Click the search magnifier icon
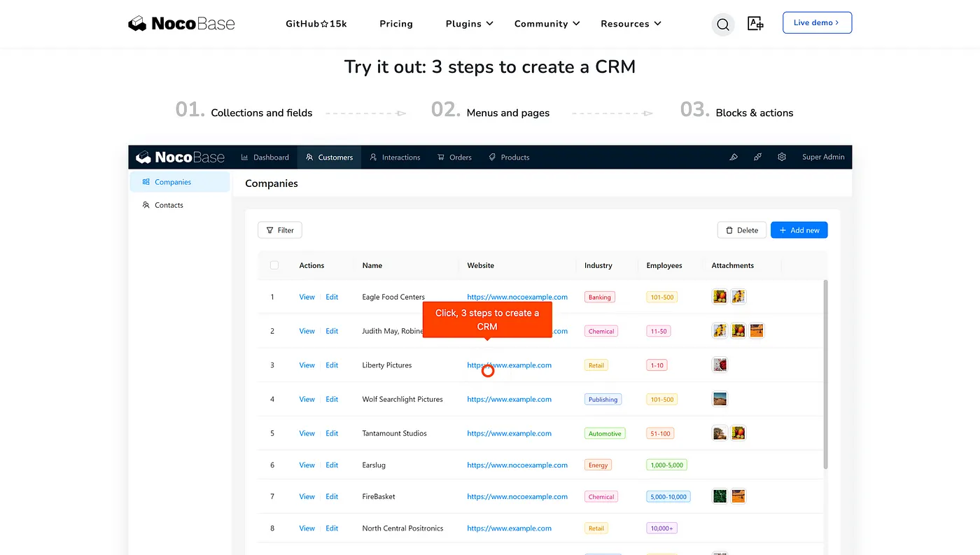The width and height of the screenshot is (980, 555). tap(723, 24)
